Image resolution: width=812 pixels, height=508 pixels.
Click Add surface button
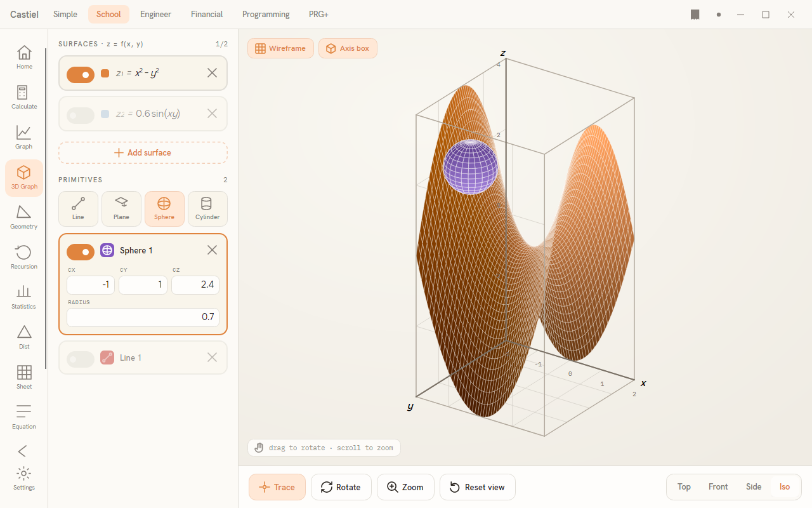point(143,152)
